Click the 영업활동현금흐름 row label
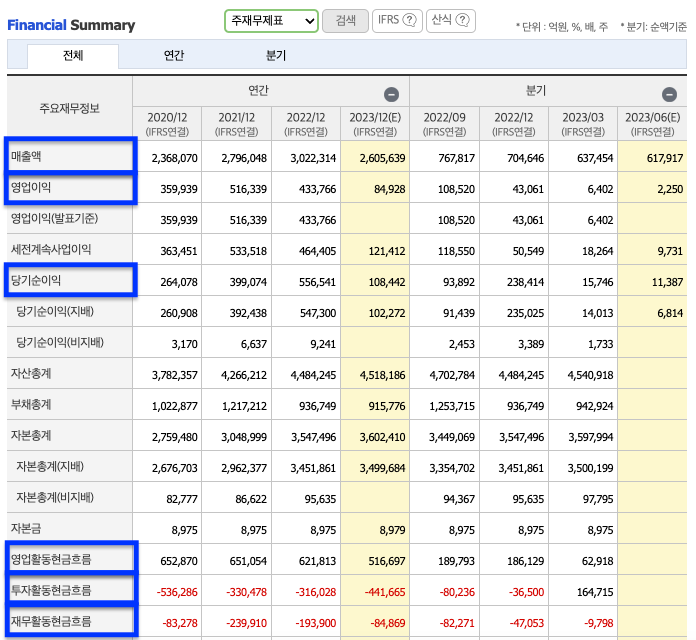The width and height of the screenshot is (696, 640). (x=51, y=560)
